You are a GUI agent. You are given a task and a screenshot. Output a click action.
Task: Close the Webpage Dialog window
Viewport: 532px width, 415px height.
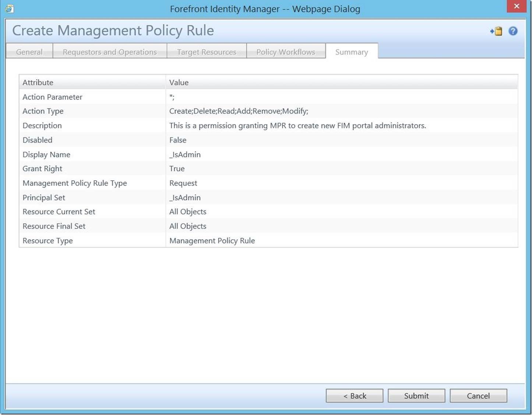pyautogui.click(x=517, y=6)
